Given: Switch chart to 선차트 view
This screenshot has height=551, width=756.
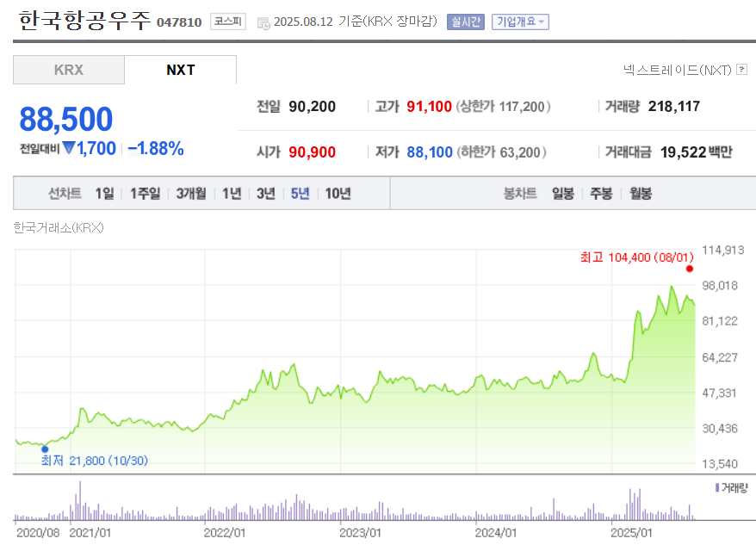Looking at the screenshot, I should pyautogui.click(x=62, y=193).
